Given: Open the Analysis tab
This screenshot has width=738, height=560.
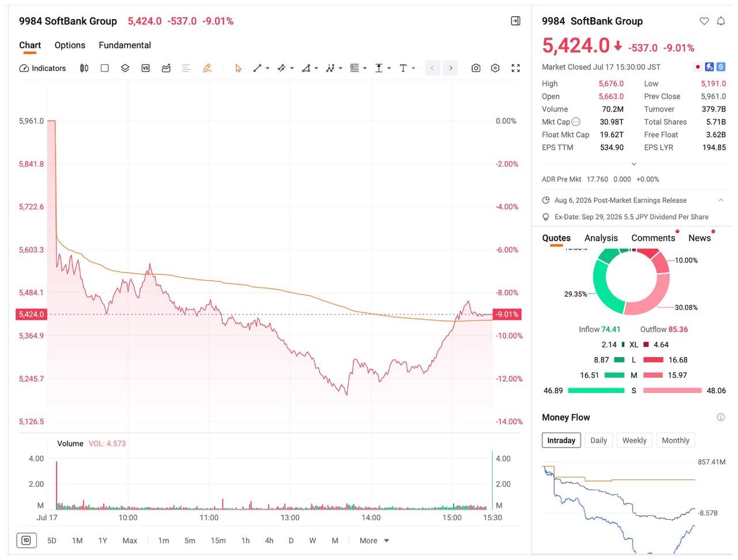Looking at the screenshot, I should point(601,238).
